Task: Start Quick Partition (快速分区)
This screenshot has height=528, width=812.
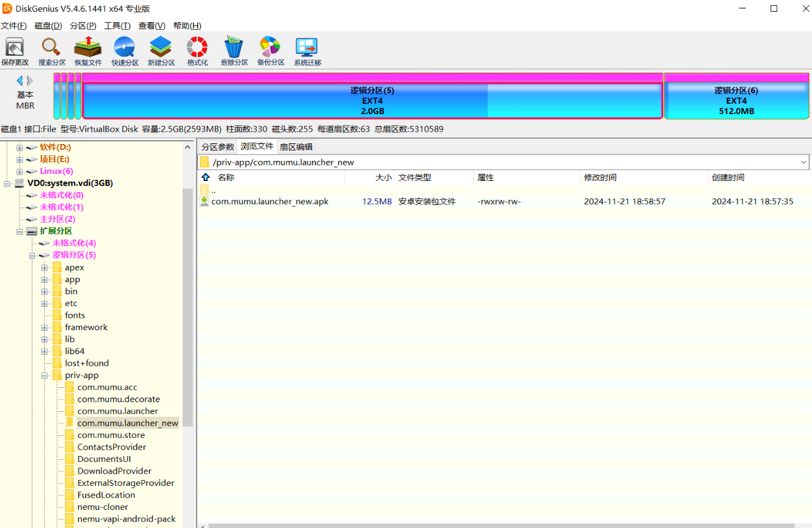Action: [125, 52]
